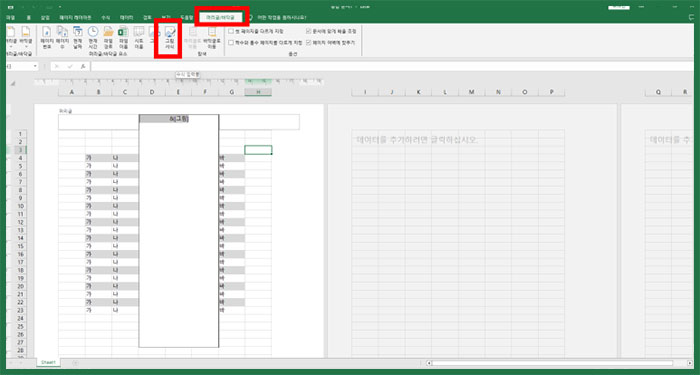Image resolution: width=700 pixels, height=375 pixels.
Task: Click into the formula bar input
Action: 392,66
